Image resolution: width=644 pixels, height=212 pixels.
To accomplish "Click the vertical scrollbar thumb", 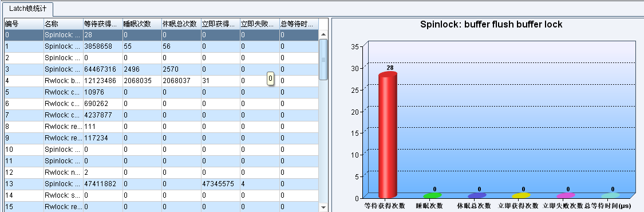I will coord(323,59).
